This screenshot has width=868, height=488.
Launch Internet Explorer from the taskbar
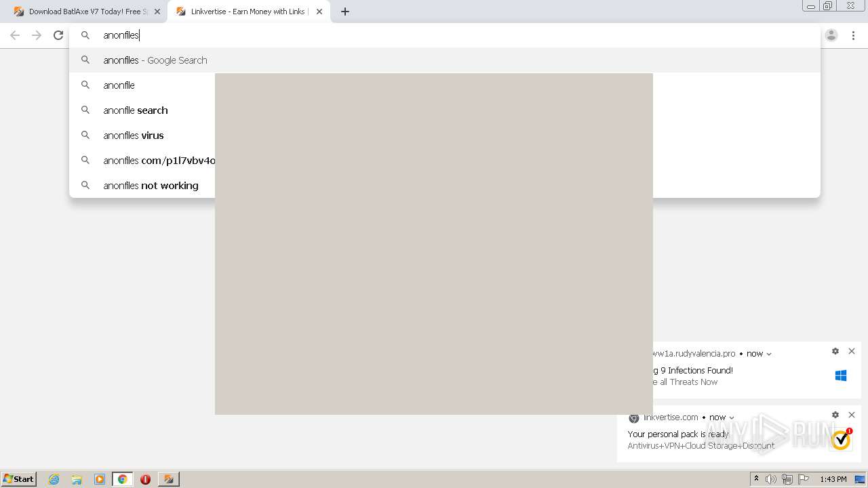(x=54, y=479)
